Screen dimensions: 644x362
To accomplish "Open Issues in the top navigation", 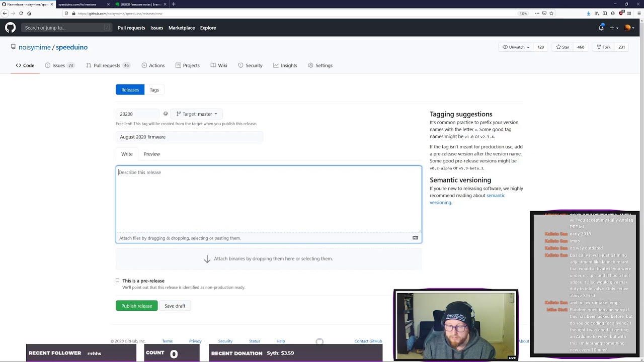I will [156, 28].
